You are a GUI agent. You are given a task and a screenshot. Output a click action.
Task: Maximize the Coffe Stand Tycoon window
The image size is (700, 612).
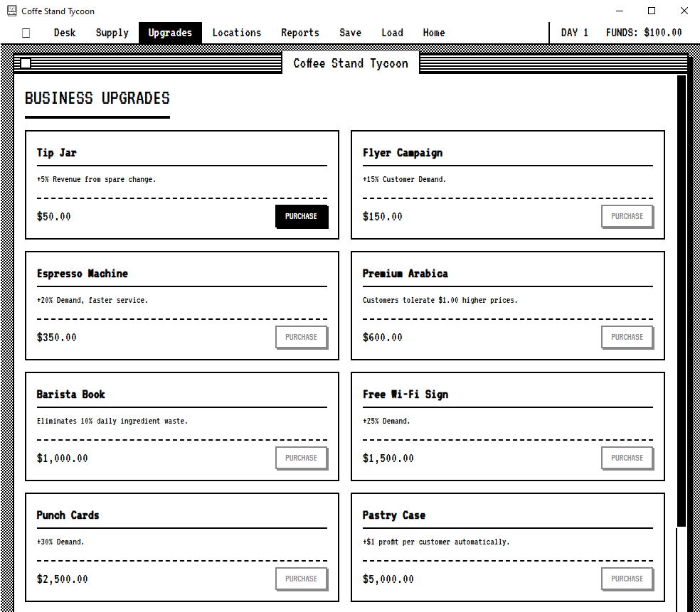(652, 11)
